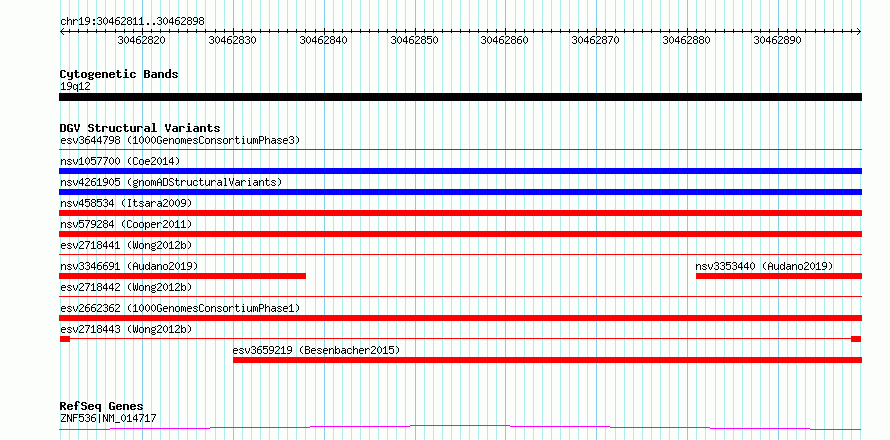Viewport: 890px width, 440px height.
Task: Click ruler position 30462850
Action: pos(414,40)
